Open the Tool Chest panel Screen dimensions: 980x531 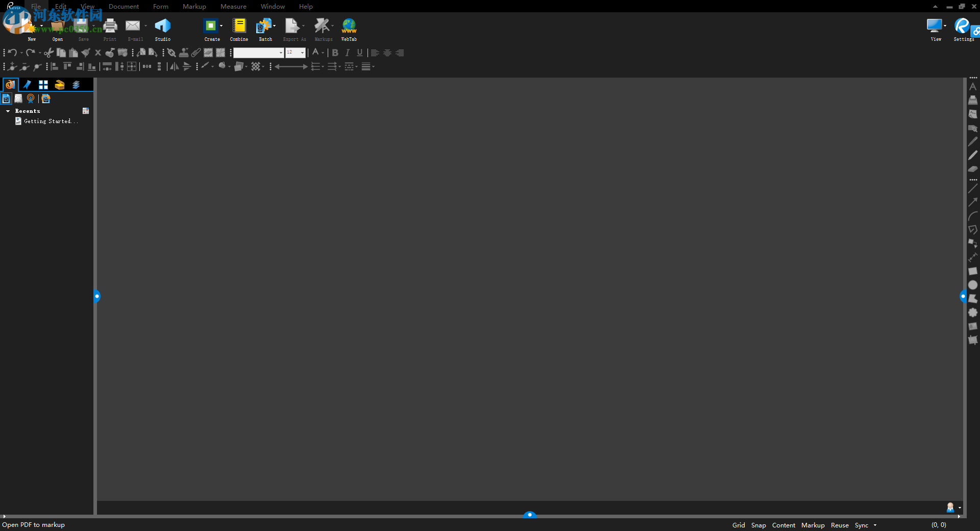(x=60, y=84)
